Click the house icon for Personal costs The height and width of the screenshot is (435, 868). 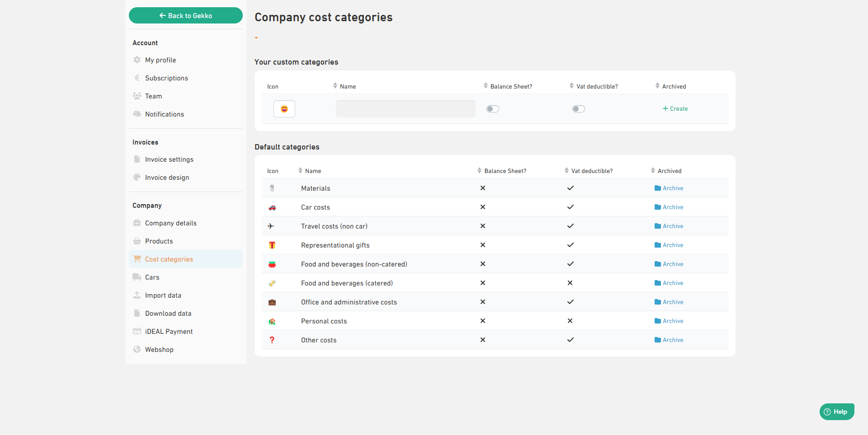(x=272, y=321)
